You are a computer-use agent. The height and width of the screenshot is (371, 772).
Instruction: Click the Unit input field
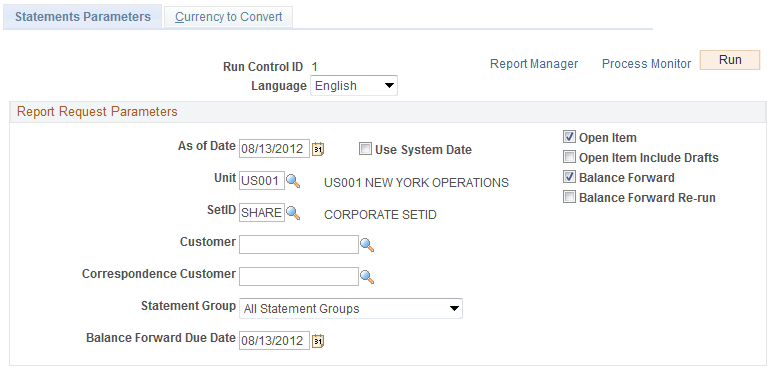(262, 182)
